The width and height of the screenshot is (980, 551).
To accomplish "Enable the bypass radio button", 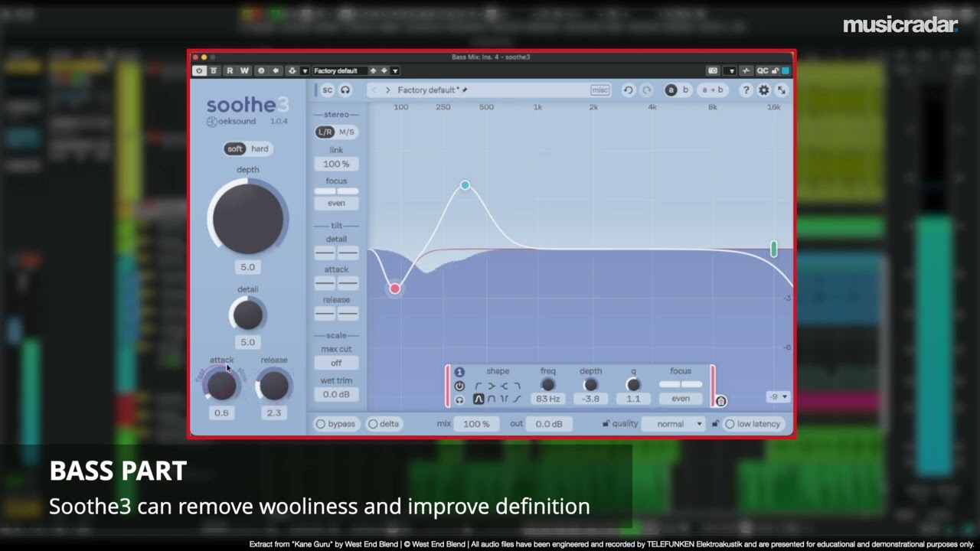I will 321,424.
